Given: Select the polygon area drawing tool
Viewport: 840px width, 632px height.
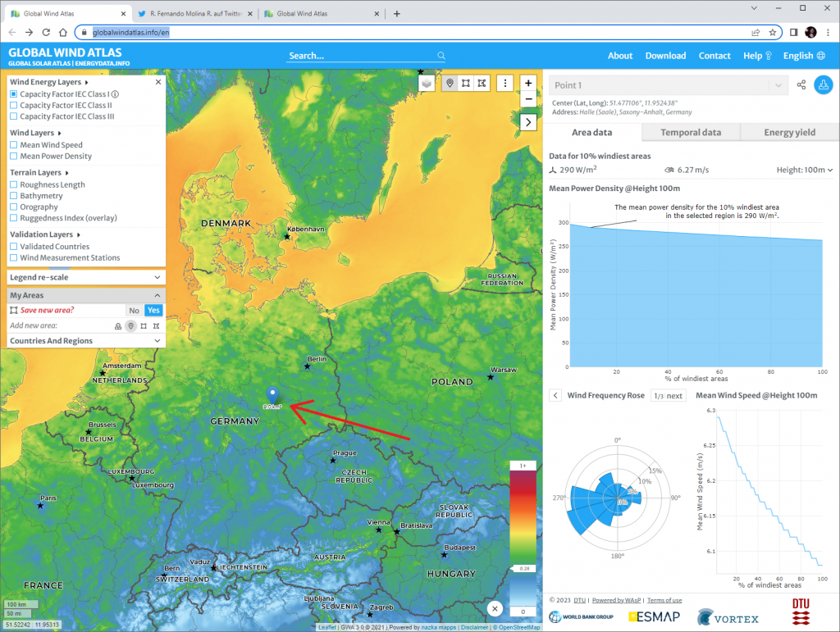Looking at the screenshot, I should [482, 83].
